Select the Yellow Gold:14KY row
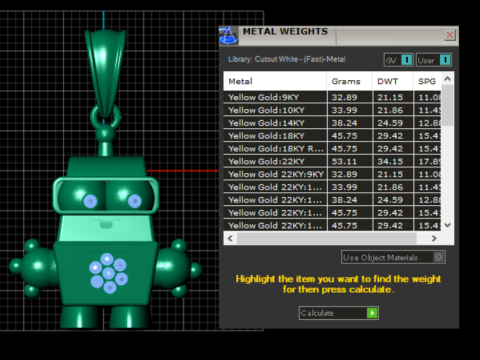This screenshot has height=360, width=480. click(332, 123)
